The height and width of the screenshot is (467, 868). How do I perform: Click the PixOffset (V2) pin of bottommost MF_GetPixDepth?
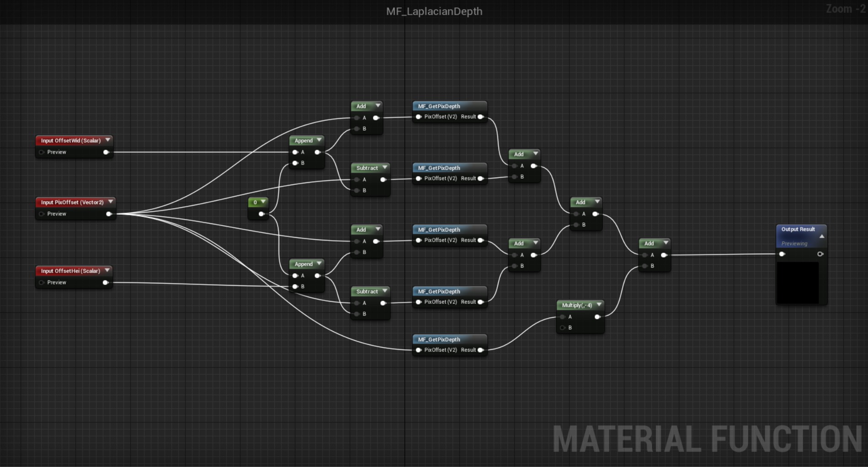(418, 350)
